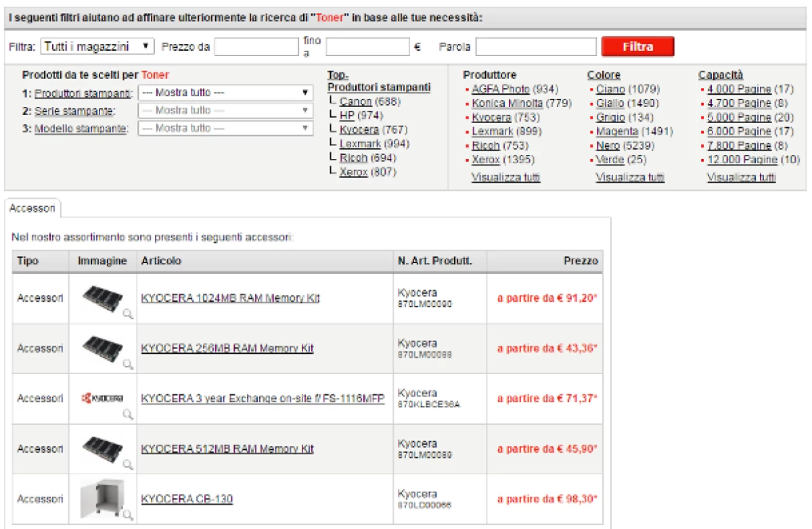The image size is (812, 529).
Task: Switch to the Accessori tab
Action: point(32,208)
